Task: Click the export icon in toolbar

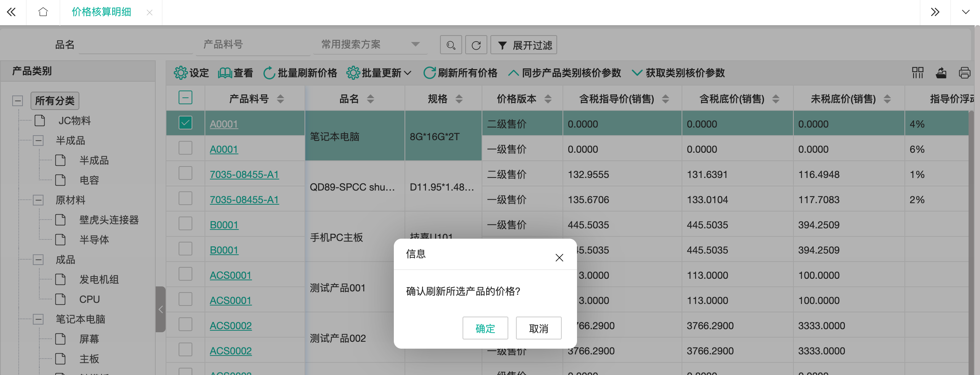Action: point(941,73)
